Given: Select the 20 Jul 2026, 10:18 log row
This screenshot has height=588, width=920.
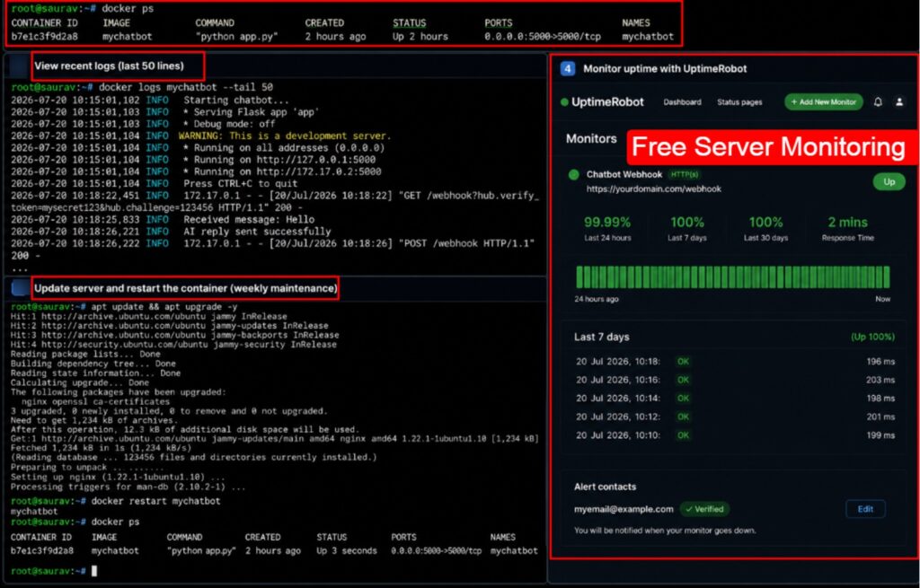Looking at the screenshot, I should point(735,362).
